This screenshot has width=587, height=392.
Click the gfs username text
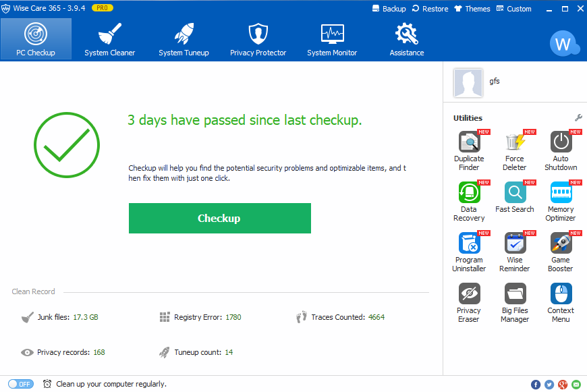[494, 81]
